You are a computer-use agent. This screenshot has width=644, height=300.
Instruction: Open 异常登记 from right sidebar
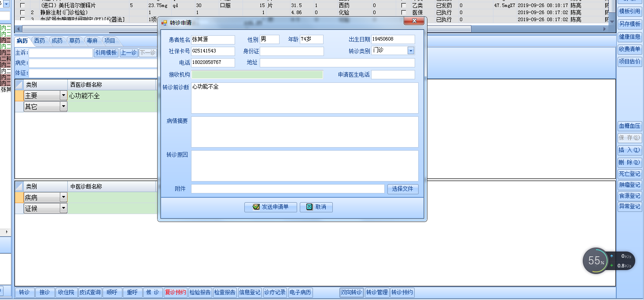coord(629,206)
